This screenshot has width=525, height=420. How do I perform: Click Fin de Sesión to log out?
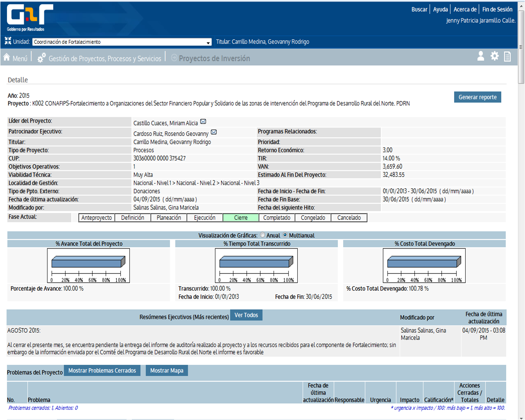click(x=497, y=9)
